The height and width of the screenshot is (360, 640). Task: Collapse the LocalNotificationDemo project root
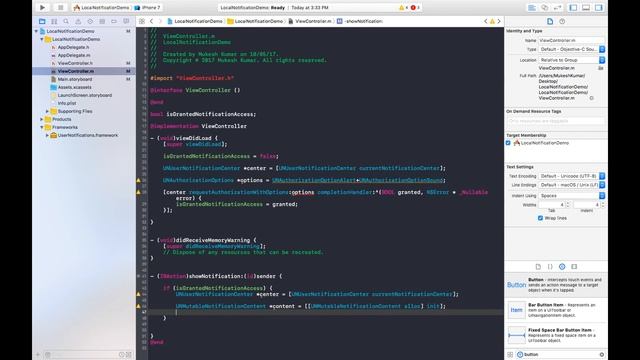point(36,31)
